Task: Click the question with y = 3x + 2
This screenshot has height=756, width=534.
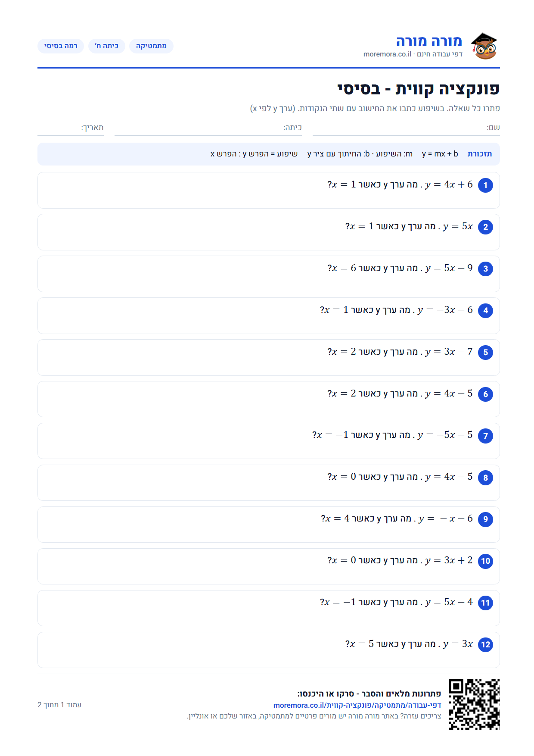Action: coord(269,566)
